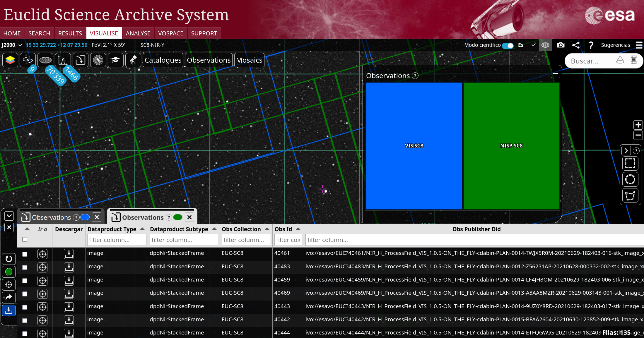Click the recenter crosshair icon in left sidebar
The height and width of the screenshot is (338, 644).
[x=9, y=284]
